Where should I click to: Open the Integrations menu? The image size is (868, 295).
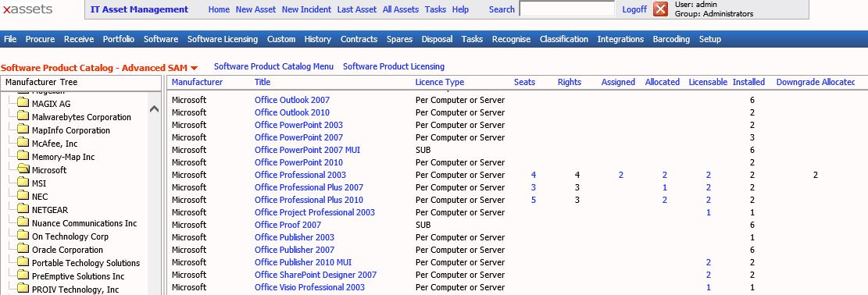[620, 39]
